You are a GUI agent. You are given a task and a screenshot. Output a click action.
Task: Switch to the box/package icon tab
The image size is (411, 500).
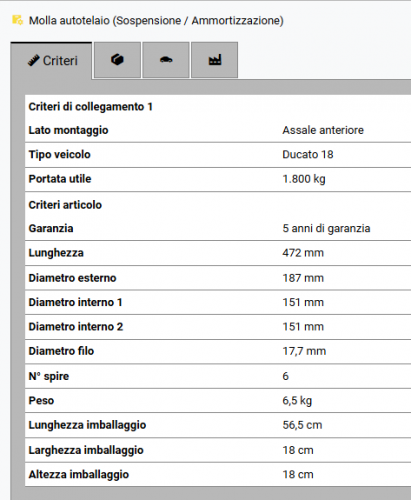117,60
